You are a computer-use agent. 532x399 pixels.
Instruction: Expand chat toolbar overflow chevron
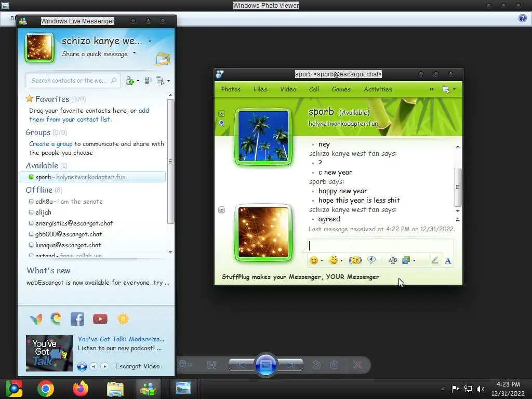pos(432,89)
